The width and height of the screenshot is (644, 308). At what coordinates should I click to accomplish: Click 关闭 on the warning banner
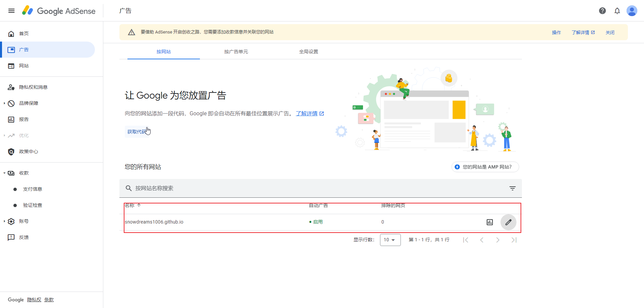pos(610,33)
